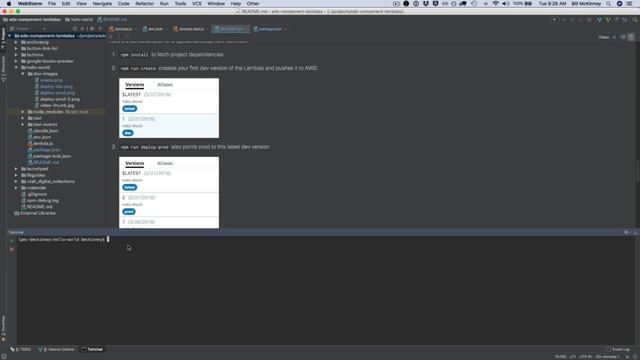Open Terminal panel settings gear icon

(x=627, y=232)
